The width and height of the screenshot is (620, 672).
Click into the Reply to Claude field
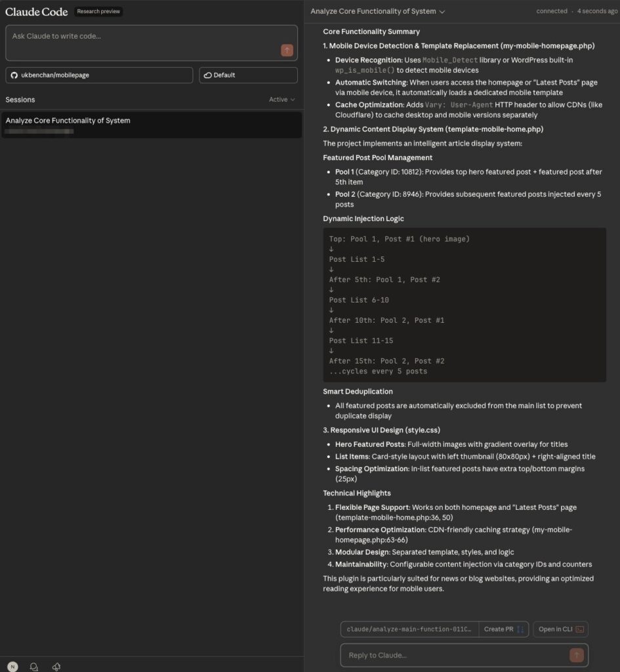coord(453,655)
